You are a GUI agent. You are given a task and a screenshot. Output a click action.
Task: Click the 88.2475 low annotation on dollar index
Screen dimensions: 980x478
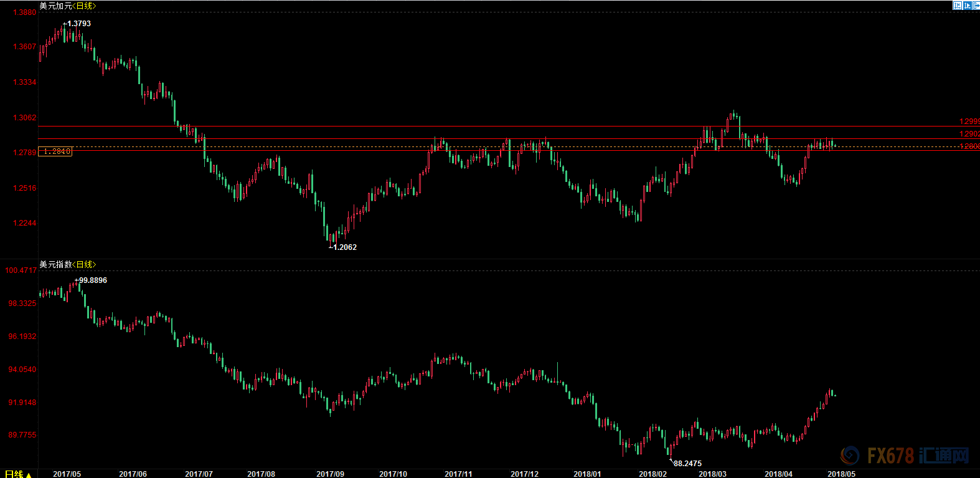click(687, 464)
